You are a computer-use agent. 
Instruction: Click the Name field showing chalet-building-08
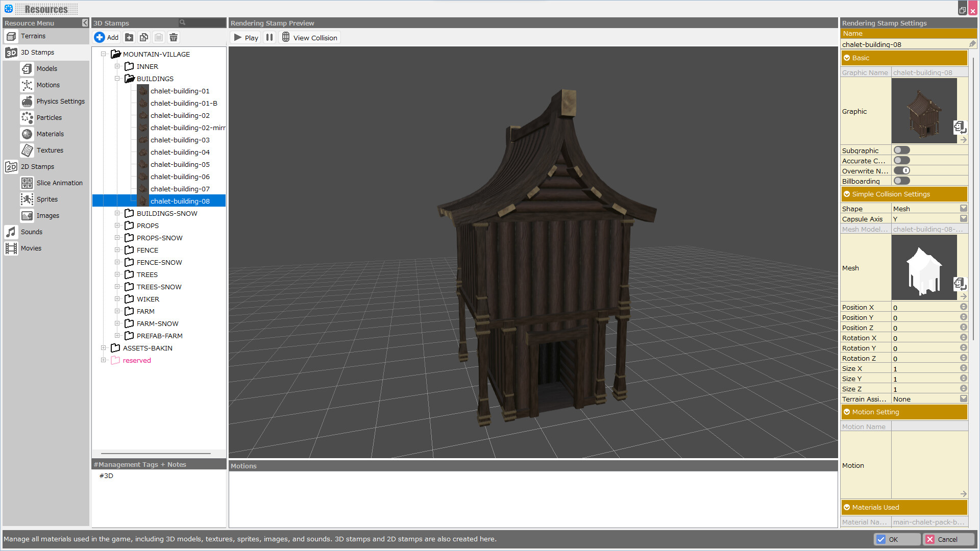click(903, 44)
